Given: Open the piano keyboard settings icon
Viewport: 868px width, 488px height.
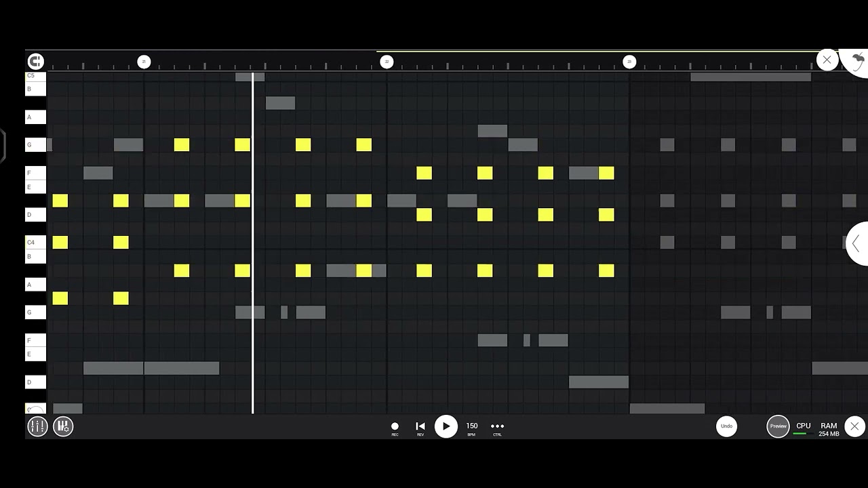Looking at the screenshot, I should coord(63,426).
